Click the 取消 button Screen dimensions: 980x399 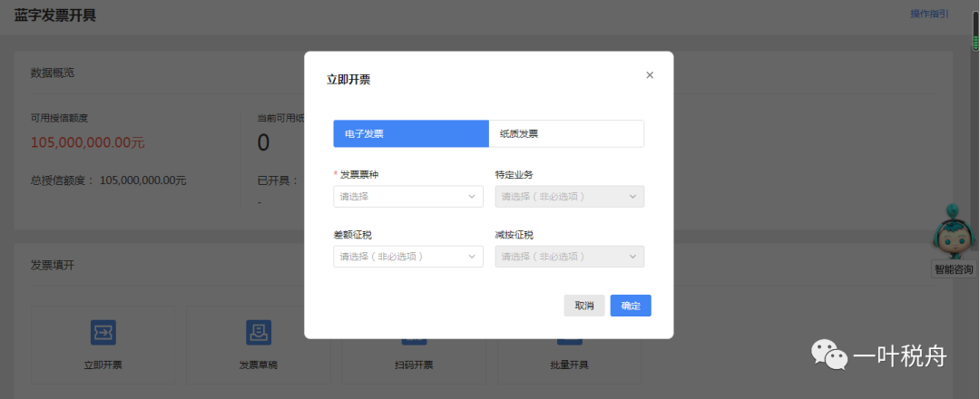coord(584,306)
